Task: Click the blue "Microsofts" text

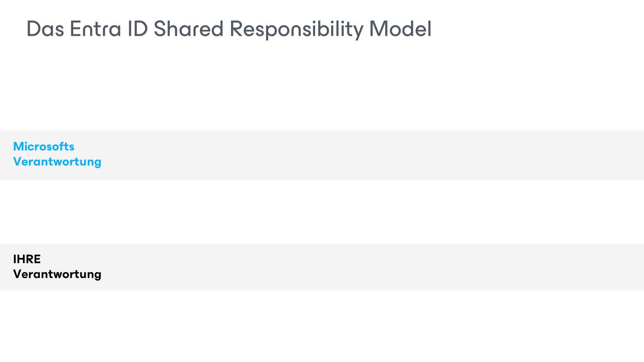Action: 44,146
